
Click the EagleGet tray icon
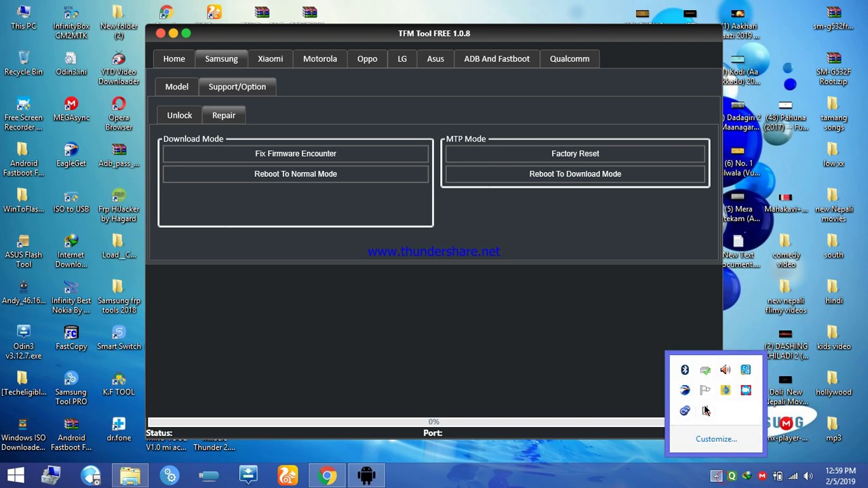685,390
